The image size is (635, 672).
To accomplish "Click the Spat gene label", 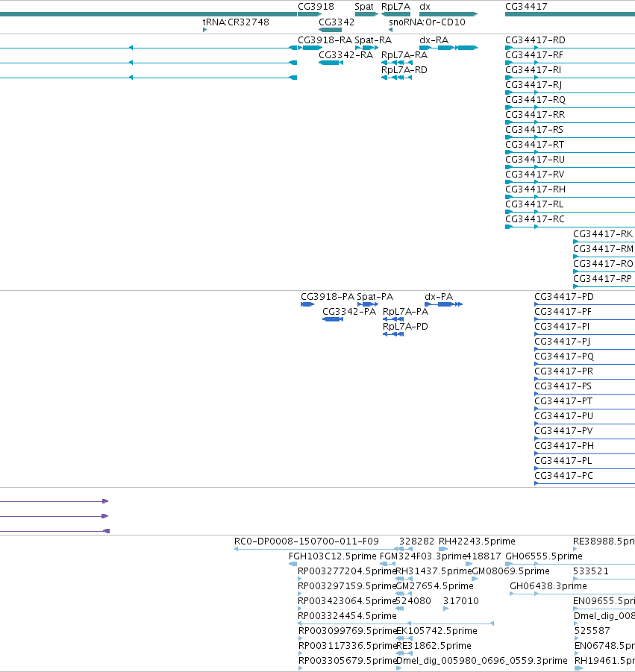I will coord(364,7).
